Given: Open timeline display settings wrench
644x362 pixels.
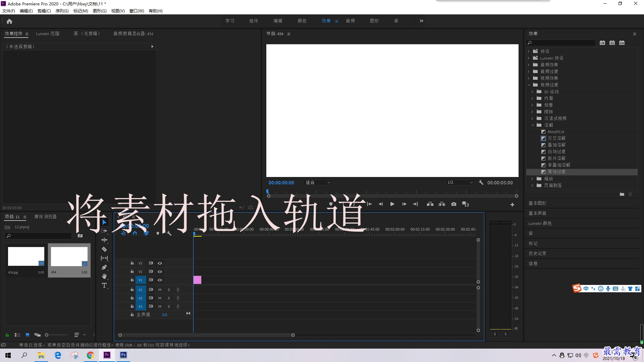Looking at the screenshot, I should pyautogui.click(x=169, y=233).
